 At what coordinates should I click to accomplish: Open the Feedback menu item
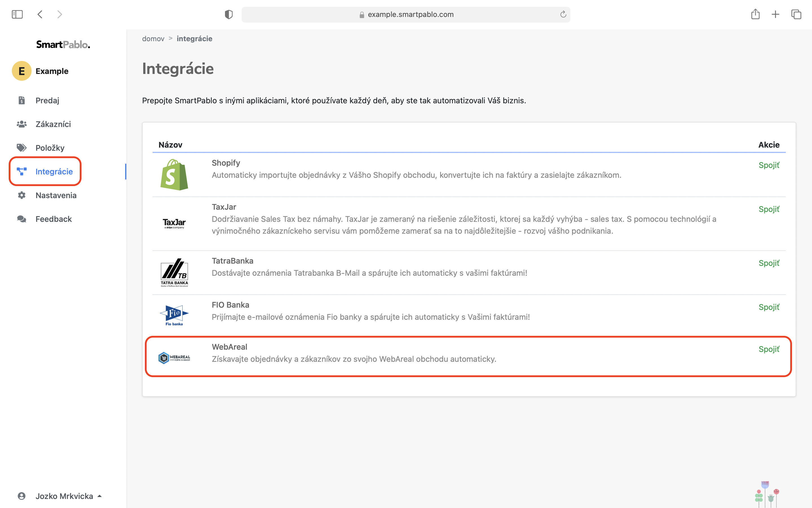54,219
